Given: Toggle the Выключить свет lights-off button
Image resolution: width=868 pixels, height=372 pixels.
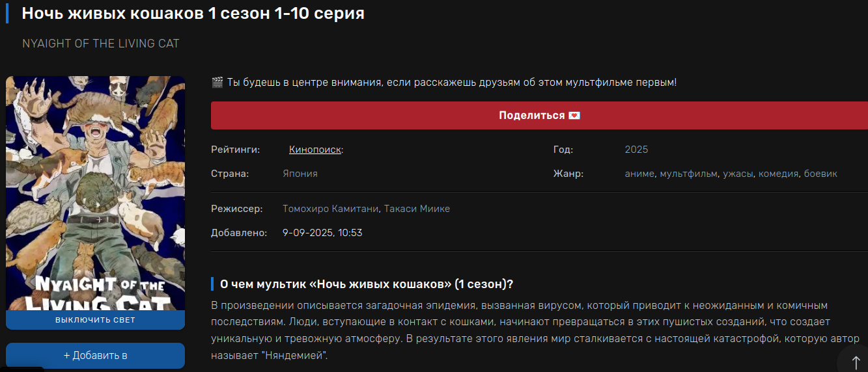Looking at the screenshot, I should point(95,320).
